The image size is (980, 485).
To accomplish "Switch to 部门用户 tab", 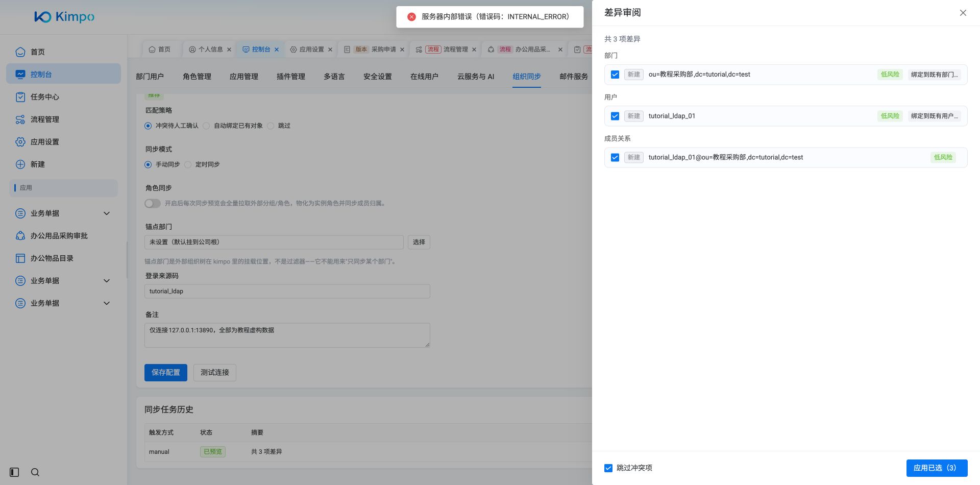I will coord(150,77).
